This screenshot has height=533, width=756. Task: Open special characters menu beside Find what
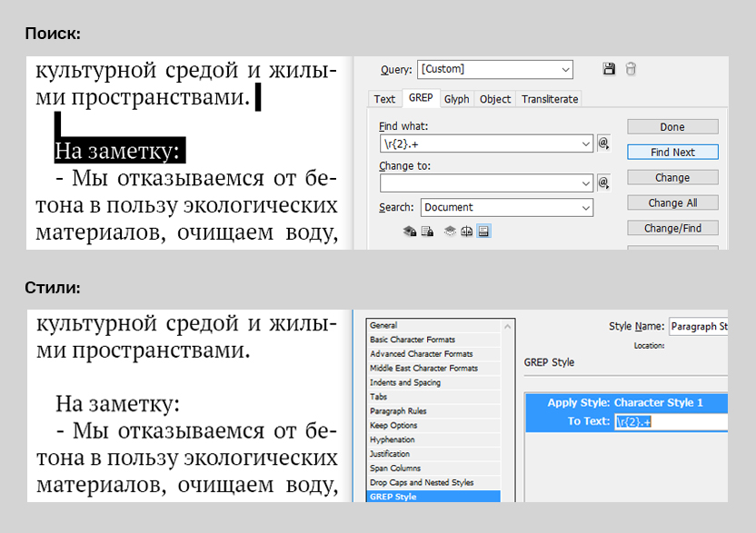pos(603,143)
